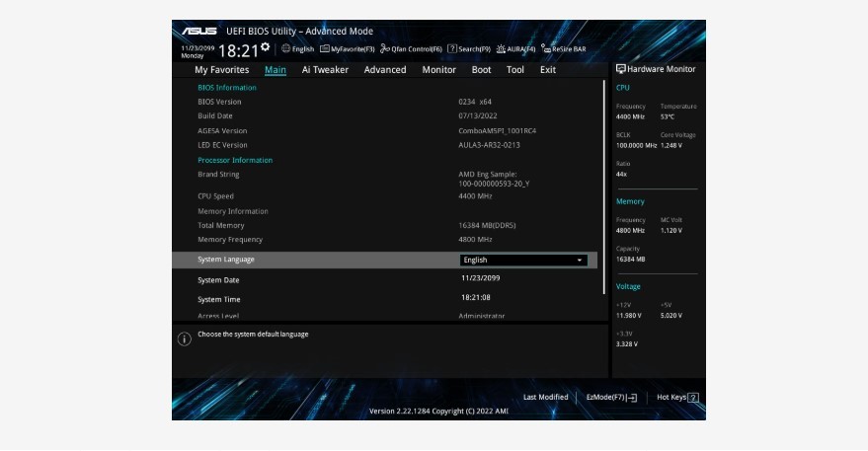Click the Processor Information heading
This screenshot has width=868, height=451.
tap(235, 161)
